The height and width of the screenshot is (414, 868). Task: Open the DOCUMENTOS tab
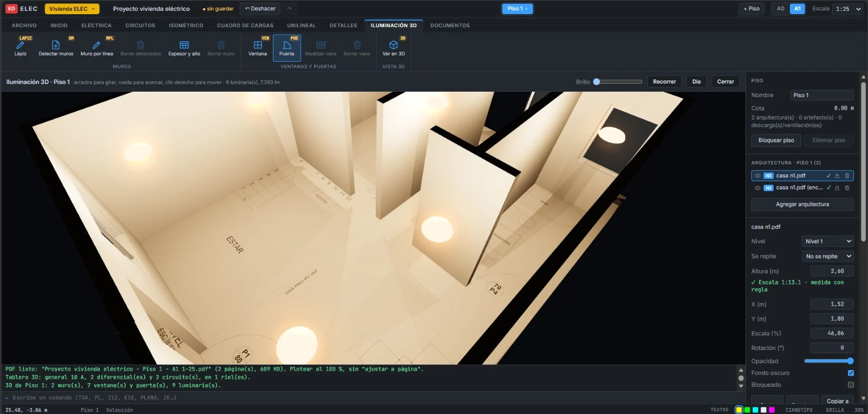point(450,26)
